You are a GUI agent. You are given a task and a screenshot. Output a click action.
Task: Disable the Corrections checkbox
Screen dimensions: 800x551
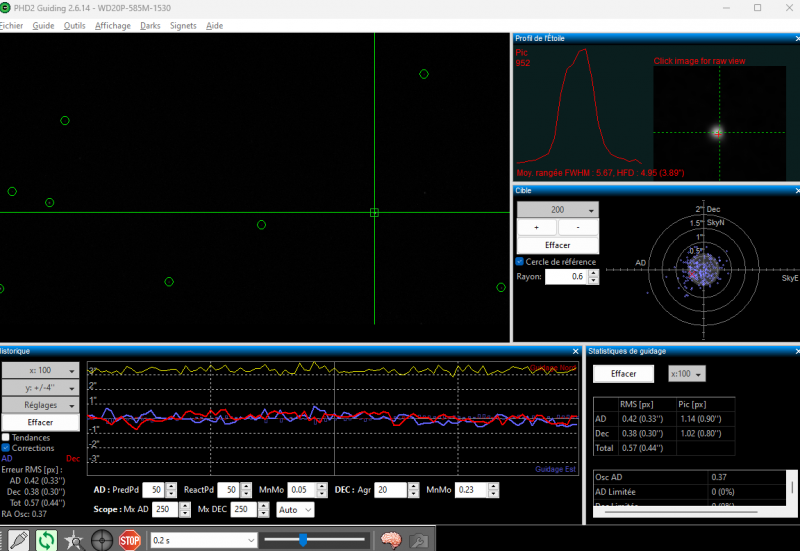[x=6, y=447]
